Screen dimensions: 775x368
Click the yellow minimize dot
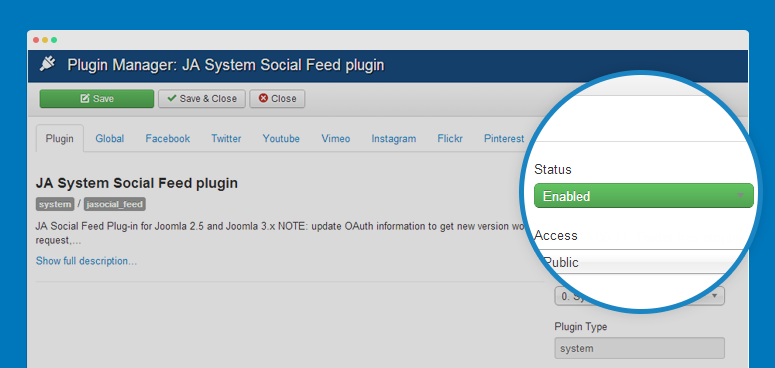(45, 40)
